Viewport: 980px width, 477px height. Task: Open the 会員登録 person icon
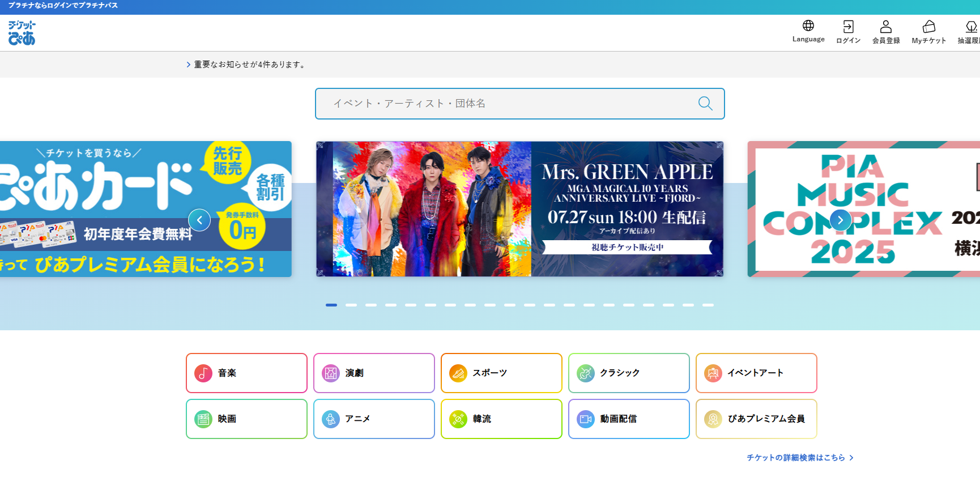point(886,27)
